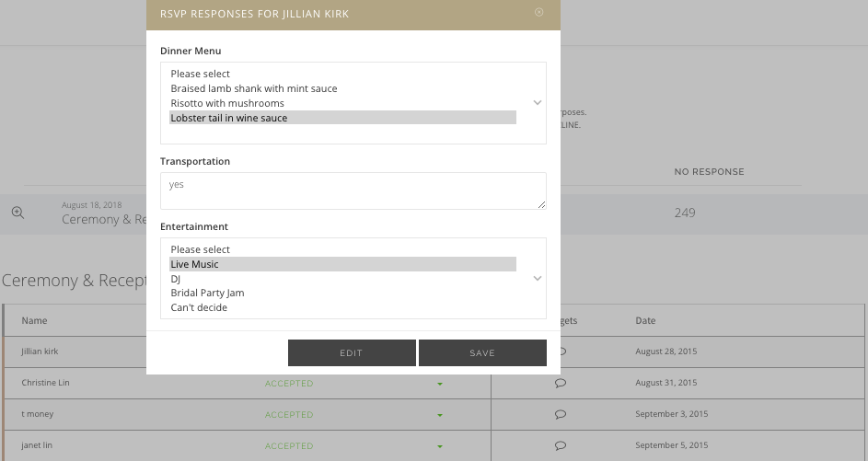
Task: Open comment bubble for September 3, 2015 row
Action: click(561, 414)
